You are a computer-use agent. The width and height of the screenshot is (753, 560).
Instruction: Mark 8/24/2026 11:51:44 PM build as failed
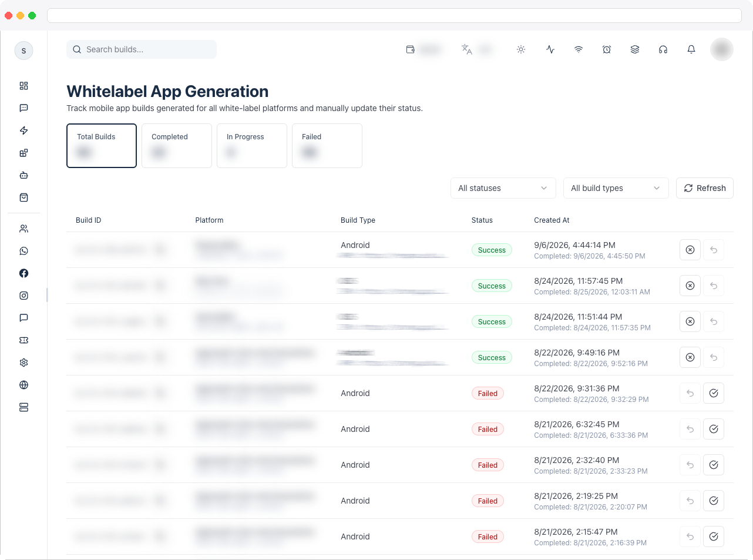(690, 321)
